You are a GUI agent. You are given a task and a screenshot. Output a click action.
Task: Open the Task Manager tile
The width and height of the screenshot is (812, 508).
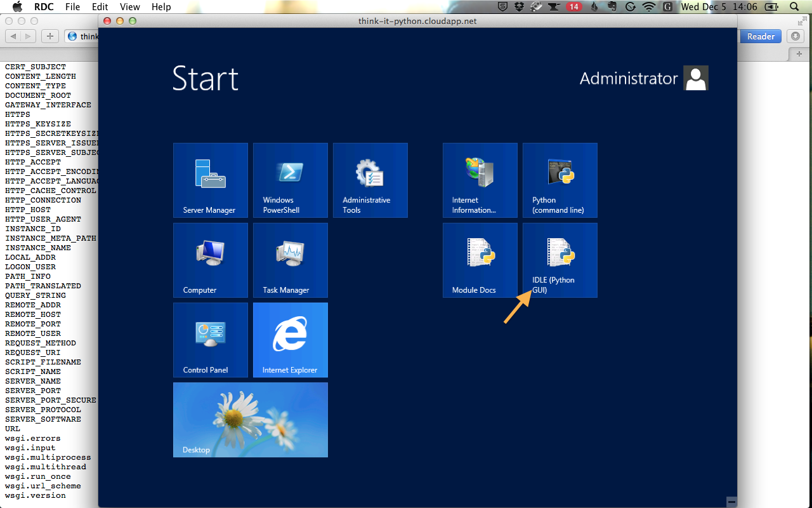[291, 260]
